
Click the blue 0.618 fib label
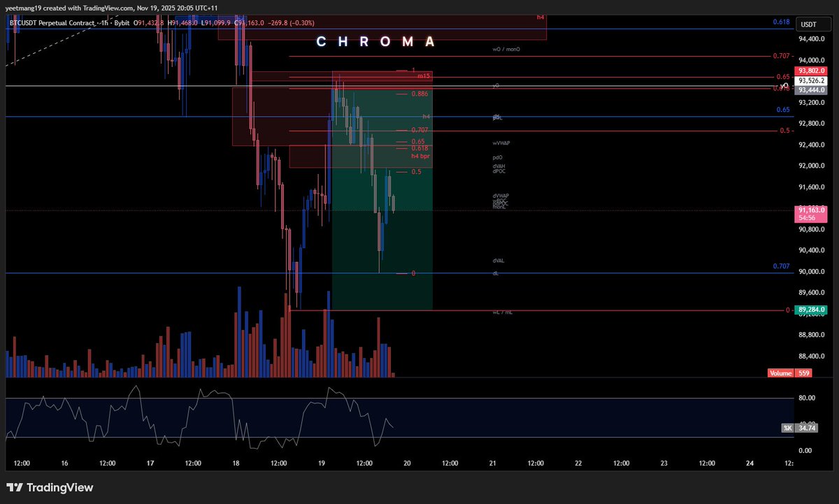click(782, 22)
